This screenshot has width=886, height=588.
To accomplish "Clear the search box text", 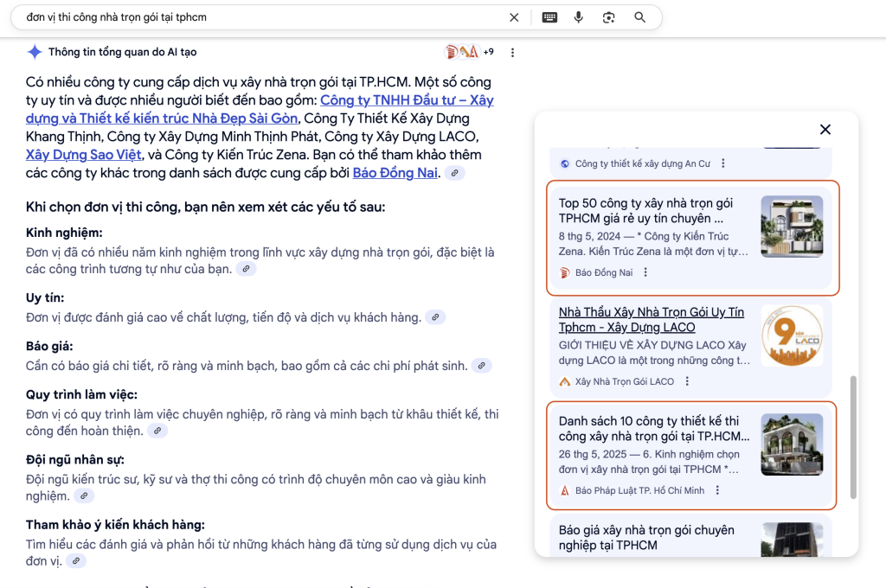I will tap(514, 17).
